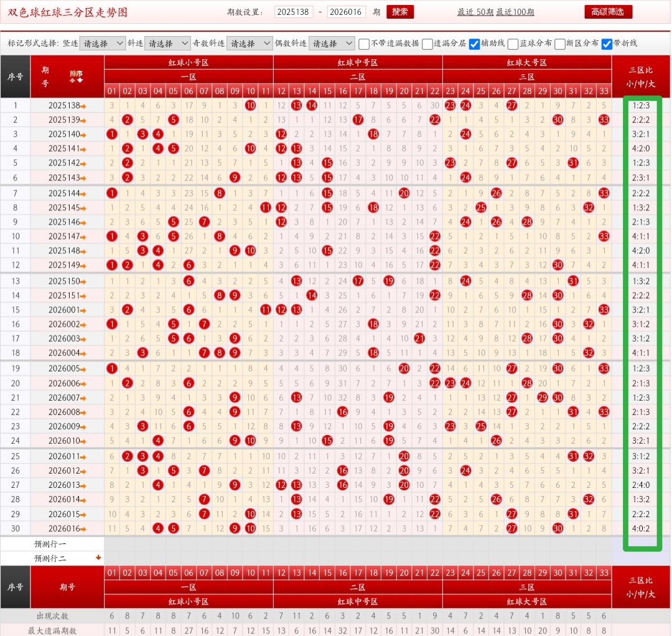Click the orange arrow beside period 2025146

(83, 223)
